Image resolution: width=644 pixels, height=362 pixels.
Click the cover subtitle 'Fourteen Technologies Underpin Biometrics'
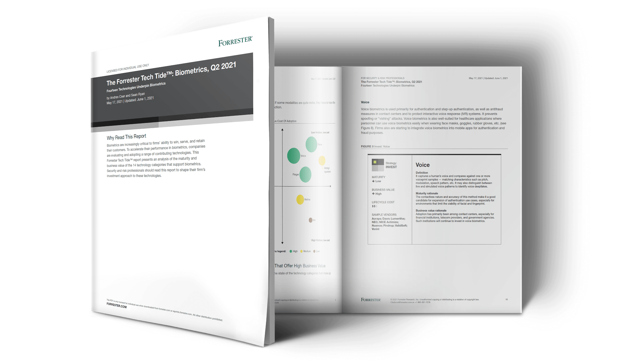(x=136, y=87)
